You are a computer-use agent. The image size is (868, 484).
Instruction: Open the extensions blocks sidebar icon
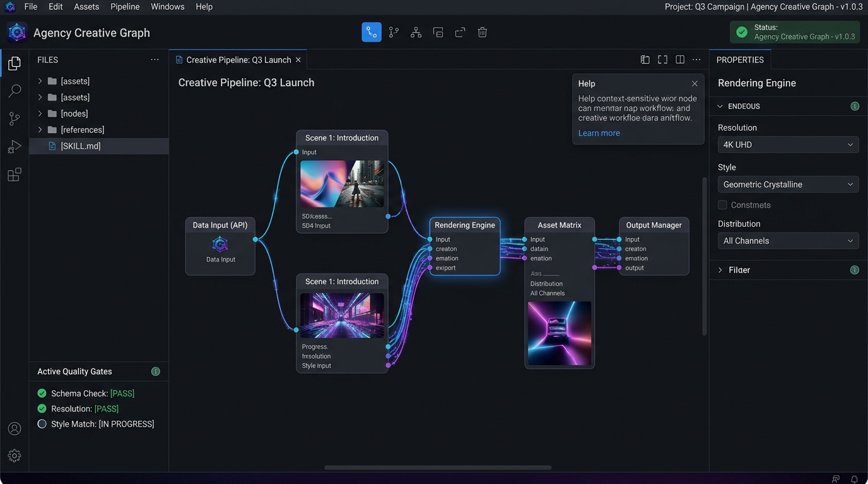[15, 175]
